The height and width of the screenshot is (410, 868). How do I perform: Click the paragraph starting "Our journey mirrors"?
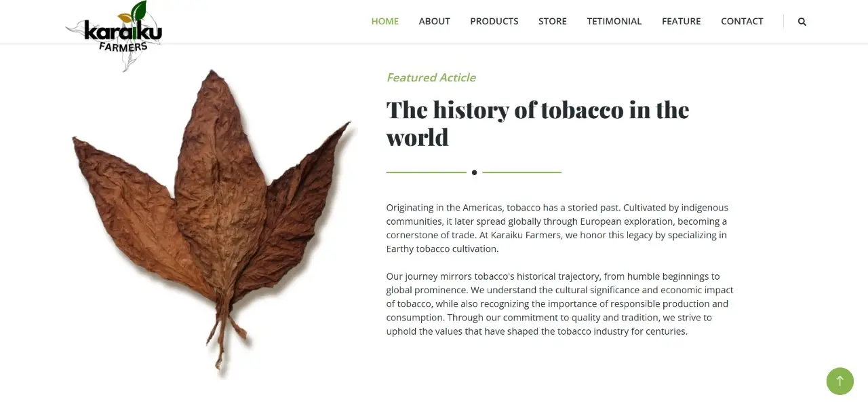559,303
